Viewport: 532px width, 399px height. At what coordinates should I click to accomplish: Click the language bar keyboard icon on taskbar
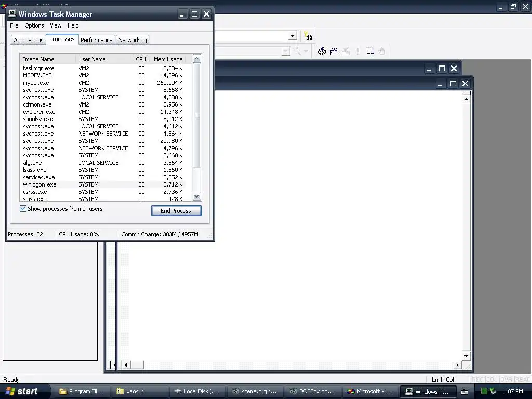click(464, 392)
